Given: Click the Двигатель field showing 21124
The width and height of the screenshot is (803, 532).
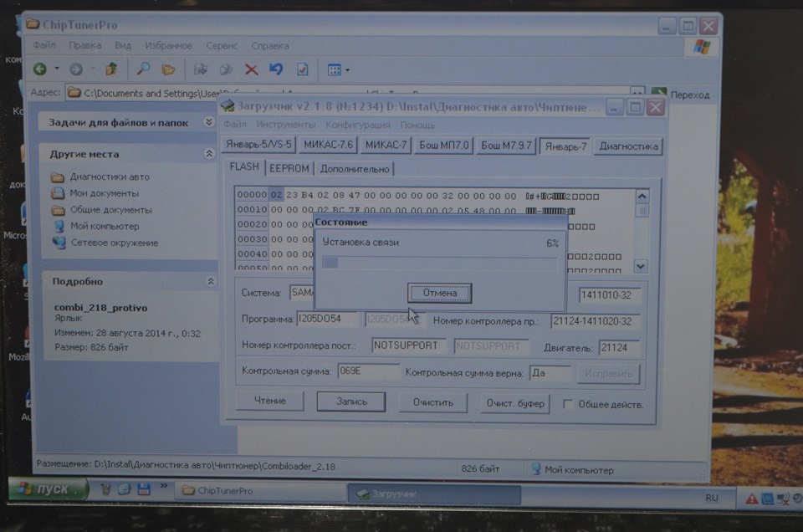Looking at the screenshot, I should click(x=619, y=348).
